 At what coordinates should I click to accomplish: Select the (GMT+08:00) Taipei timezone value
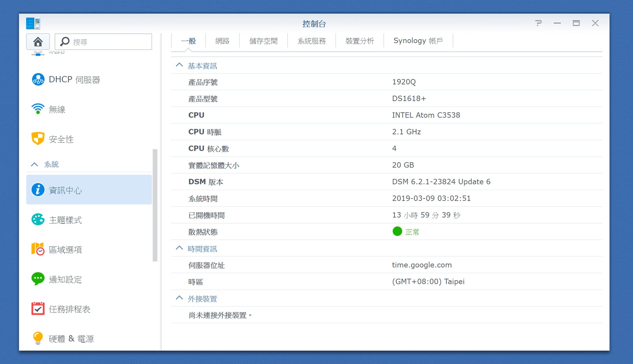(428, 282)
